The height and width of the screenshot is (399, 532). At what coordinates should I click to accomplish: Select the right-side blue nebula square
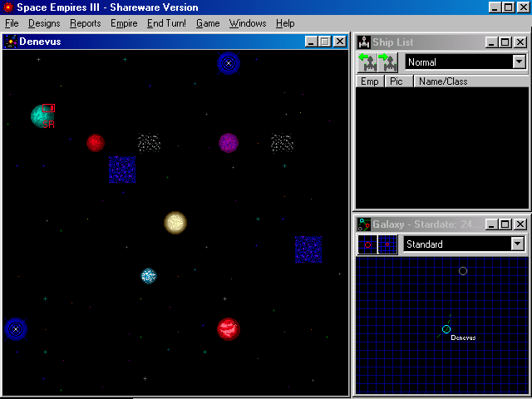308,249
